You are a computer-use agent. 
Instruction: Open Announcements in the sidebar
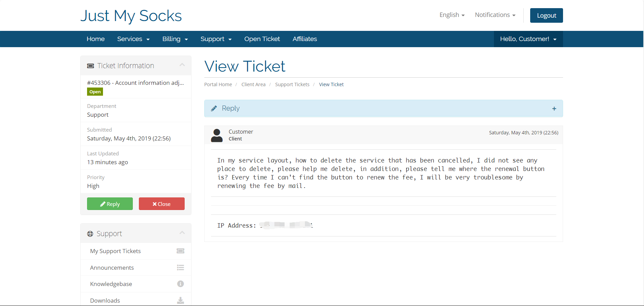(136, 268)
